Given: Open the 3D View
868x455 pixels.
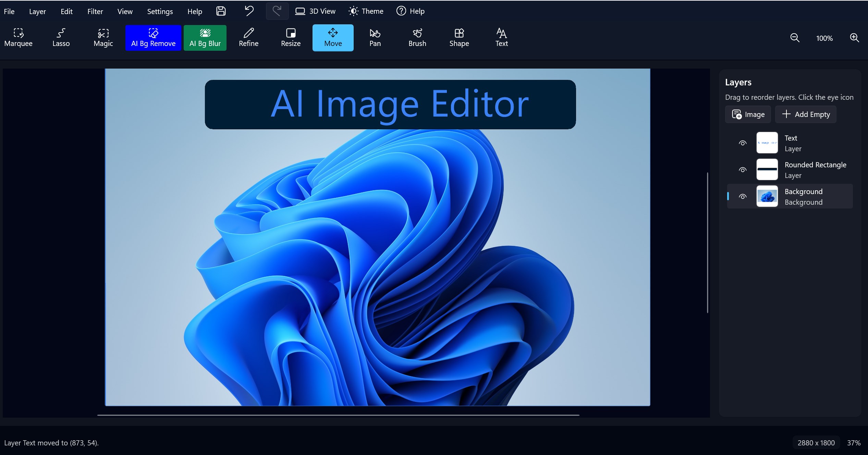Looking at the screenshot, I should pyautogui.click(x=315, y=11).
